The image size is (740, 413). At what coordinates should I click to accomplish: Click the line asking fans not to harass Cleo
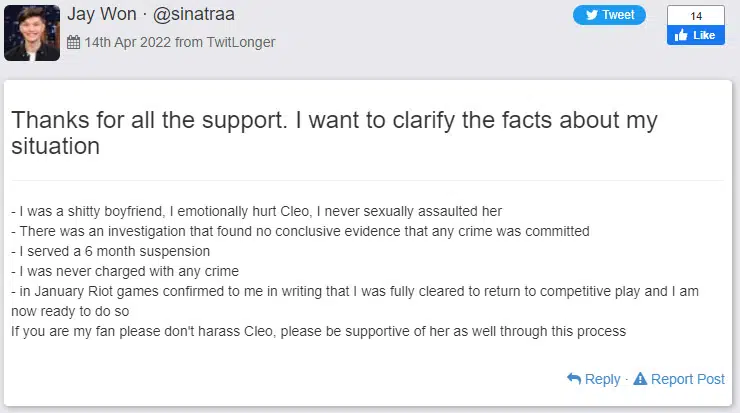[318, 331]
